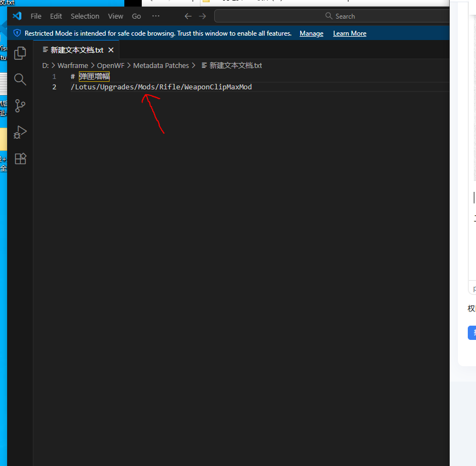
Task: Open Run and Debug view
Action: [x=20, y=132]
